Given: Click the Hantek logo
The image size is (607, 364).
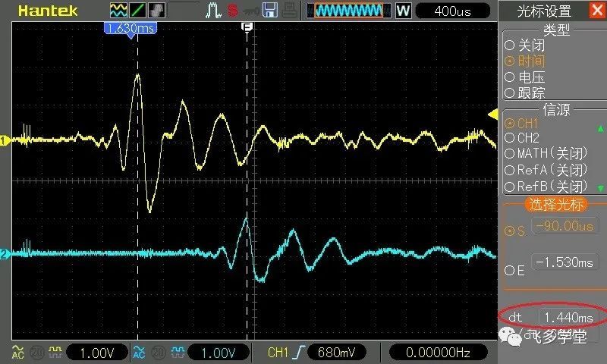Looking at the screenshot, I should pyautogui.click(x=48, y=11).
